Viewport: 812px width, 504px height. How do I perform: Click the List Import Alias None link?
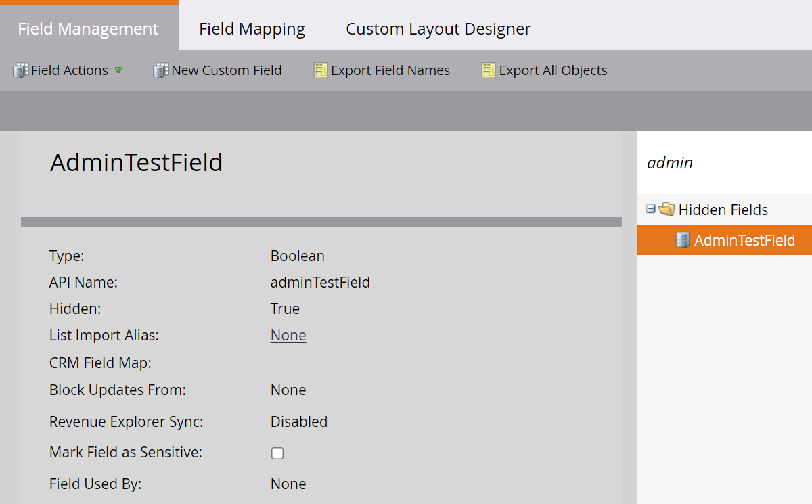(x=288, y=335)
